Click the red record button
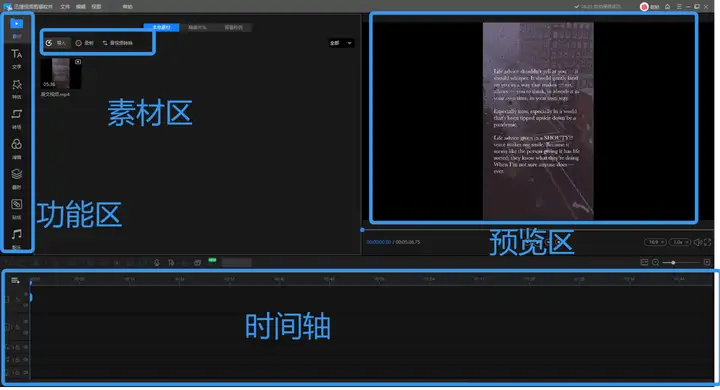This screenshot has width=720, height=390. pos(84,43)
